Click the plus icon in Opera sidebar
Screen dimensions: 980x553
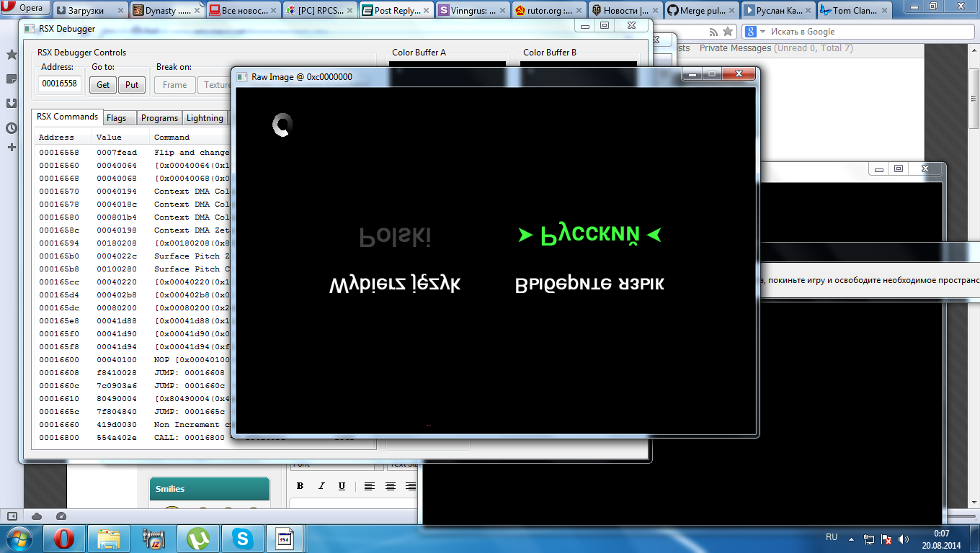12,147
